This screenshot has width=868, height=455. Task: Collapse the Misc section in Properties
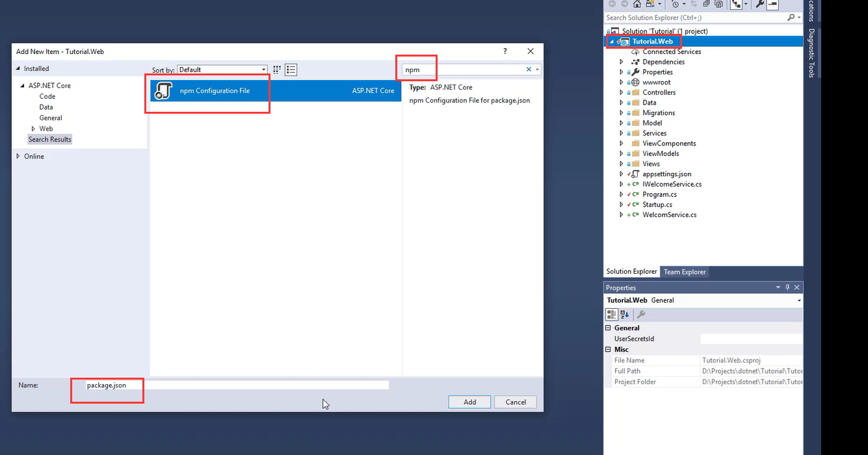609,350
